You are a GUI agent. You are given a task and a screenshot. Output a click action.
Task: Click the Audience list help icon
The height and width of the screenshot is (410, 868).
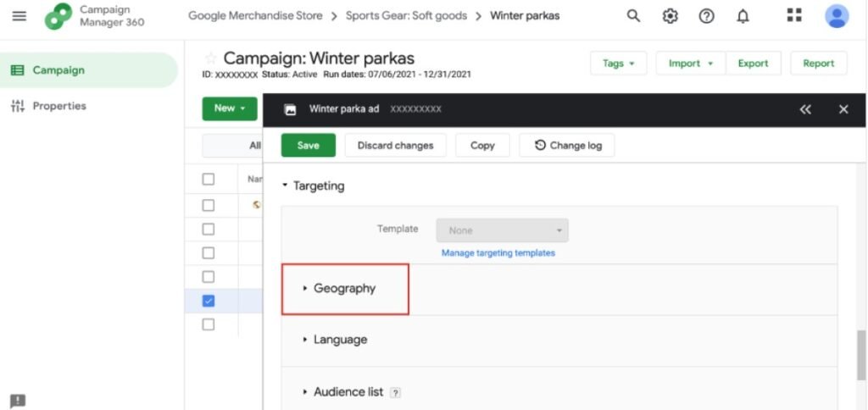pos(395,393)
